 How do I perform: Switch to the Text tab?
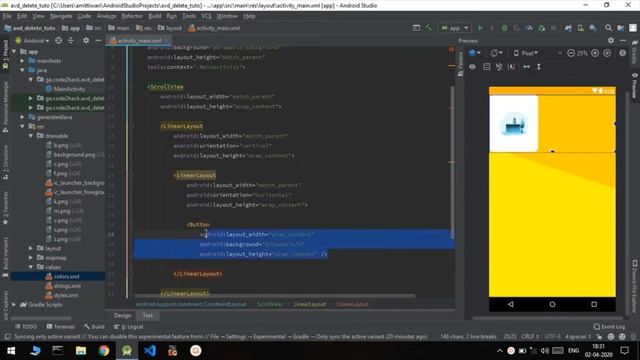[x=147, y=316]
